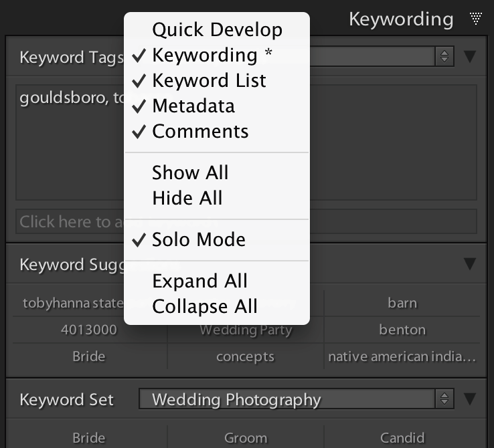The width and height of the screenshot is (494, 448).
Task: Select Quick Develop in the context menu
Action: pos(217,29)
